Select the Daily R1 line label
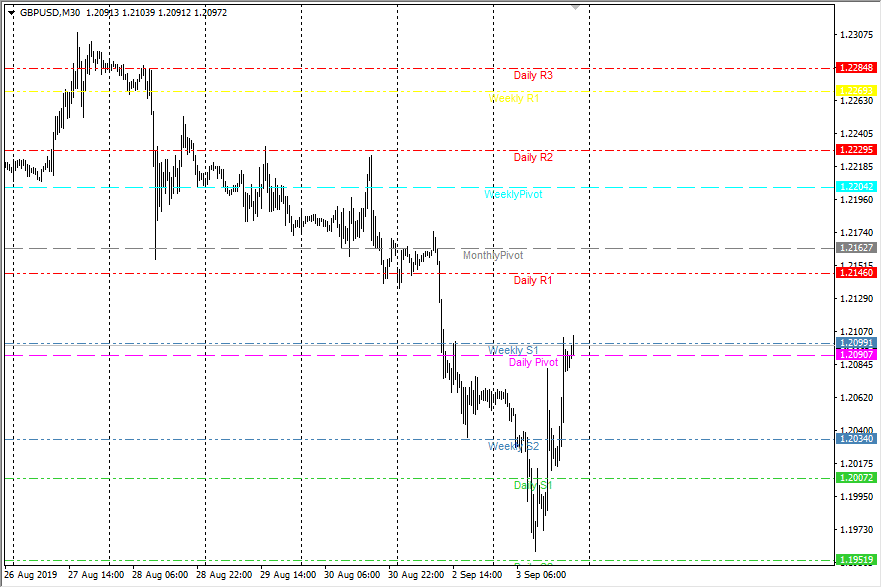 (x=533, y=280)
